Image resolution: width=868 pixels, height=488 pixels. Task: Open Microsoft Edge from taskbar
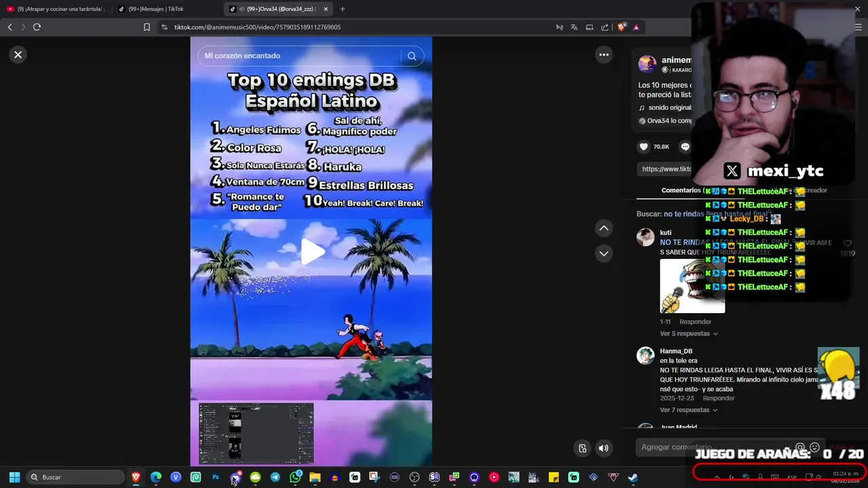(156, 477)
